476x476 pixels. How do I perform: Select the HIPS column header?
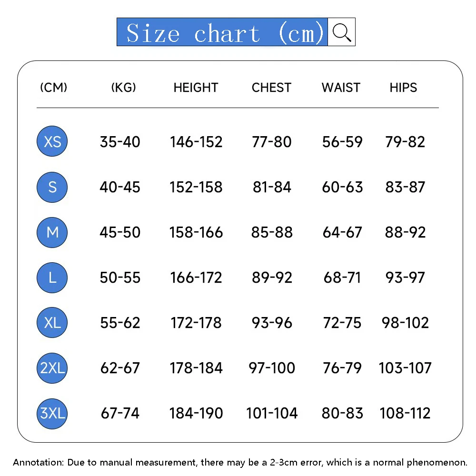[403, 88]
